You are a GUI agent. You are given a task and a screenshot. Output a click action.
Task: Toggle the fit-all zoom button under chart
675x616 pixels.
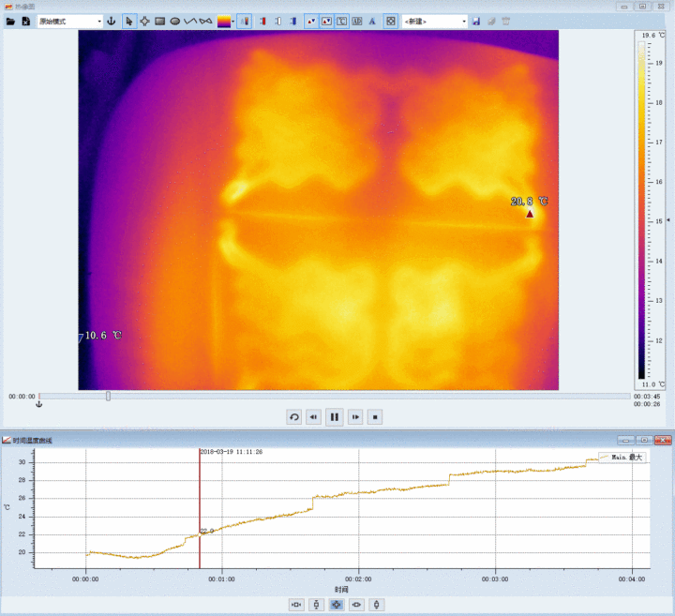pos(337,605)
